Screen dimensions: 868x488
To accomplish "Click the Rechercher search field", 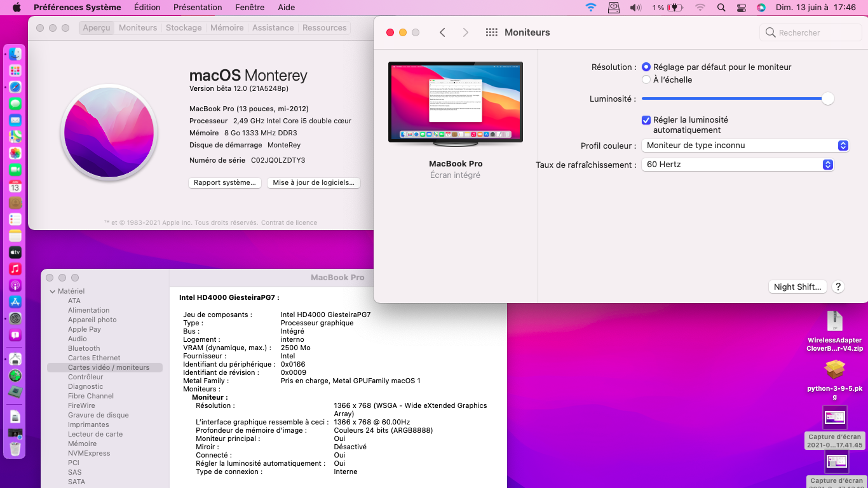I will point(811,32).
